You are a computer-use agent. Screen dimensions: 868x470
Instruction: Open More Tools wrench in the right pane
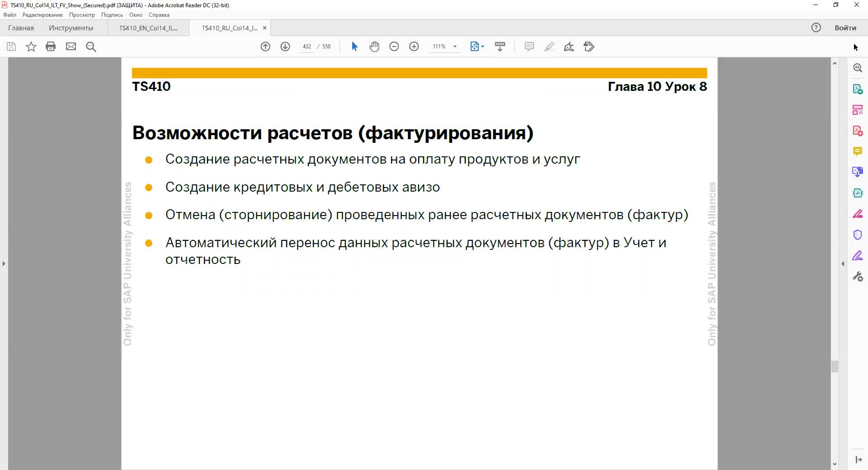[858, 277]
